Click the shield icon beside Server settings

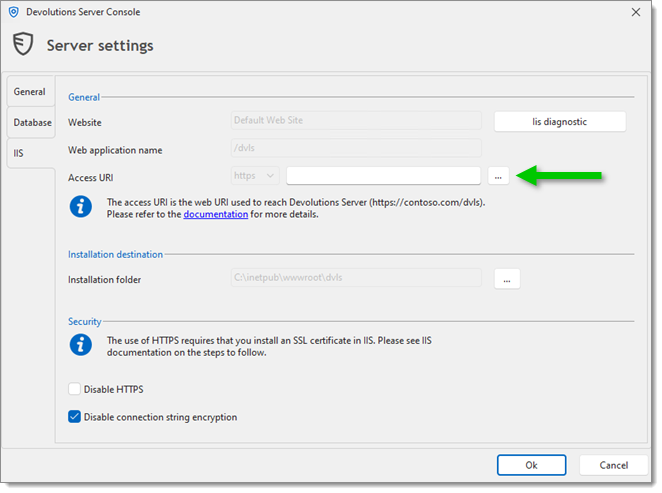pyautogui.click(x=23, y=44)
